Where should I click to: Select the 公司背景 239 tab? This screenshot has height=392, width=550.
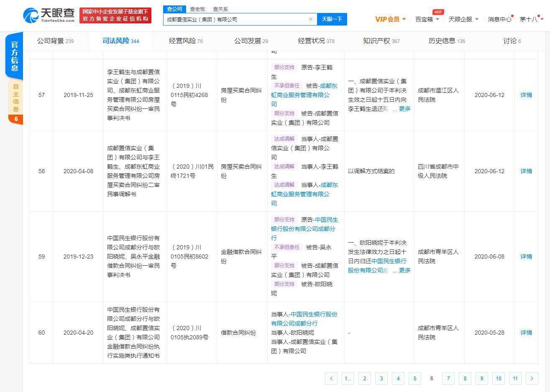click(55, 41)
